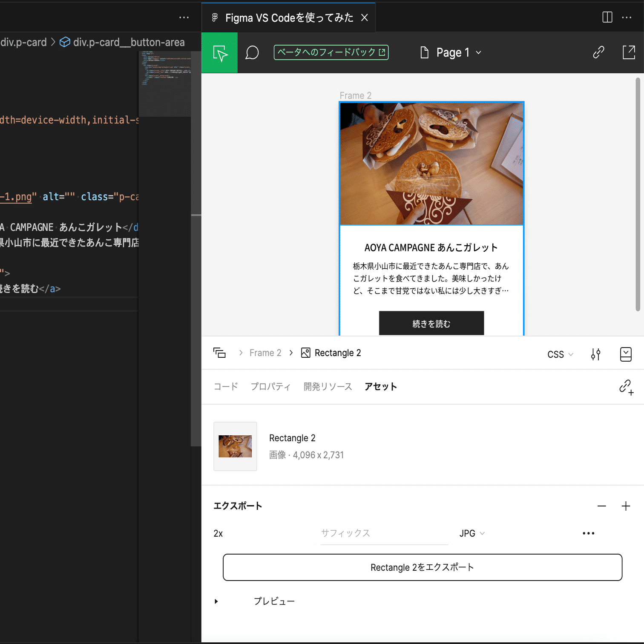Click the エクスポート section header

pos(238,506)
